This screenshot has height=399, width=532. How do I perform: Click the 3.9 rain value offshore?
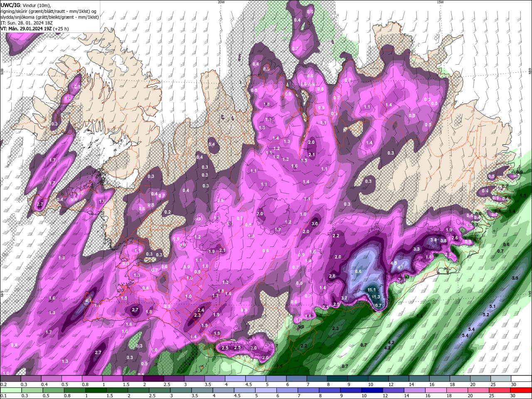[515, 278]
